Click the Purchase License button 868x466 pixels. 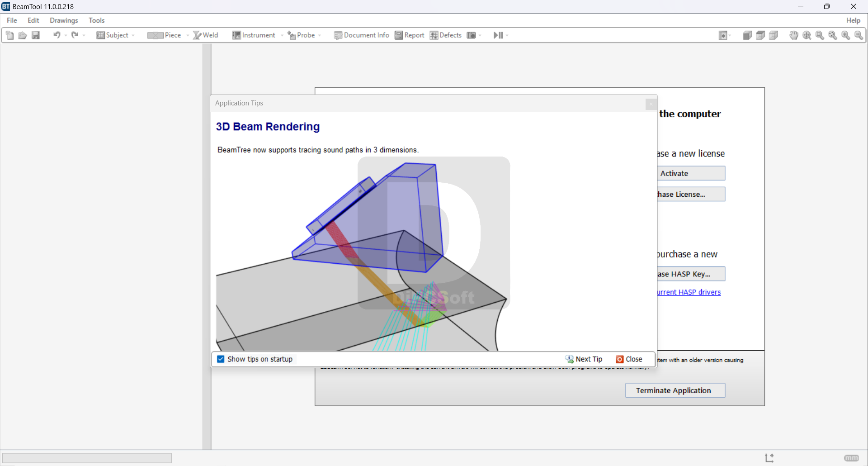point(691,194)
